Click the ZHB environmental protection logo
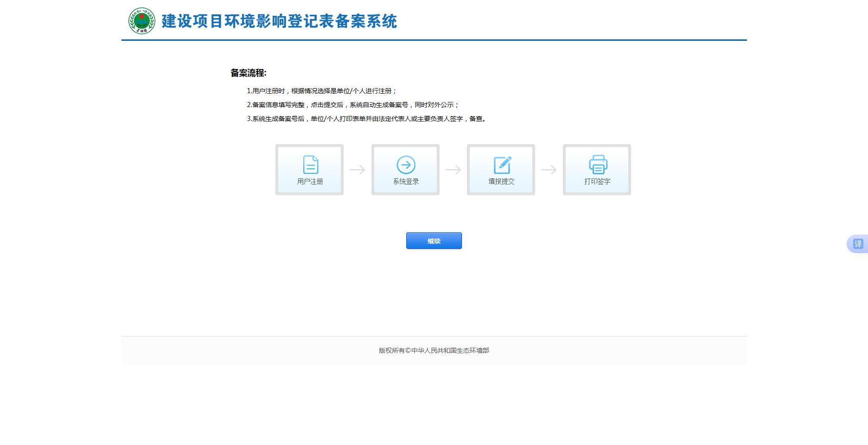This screenshot has width=868, height=445. click(x=141, y=21)
